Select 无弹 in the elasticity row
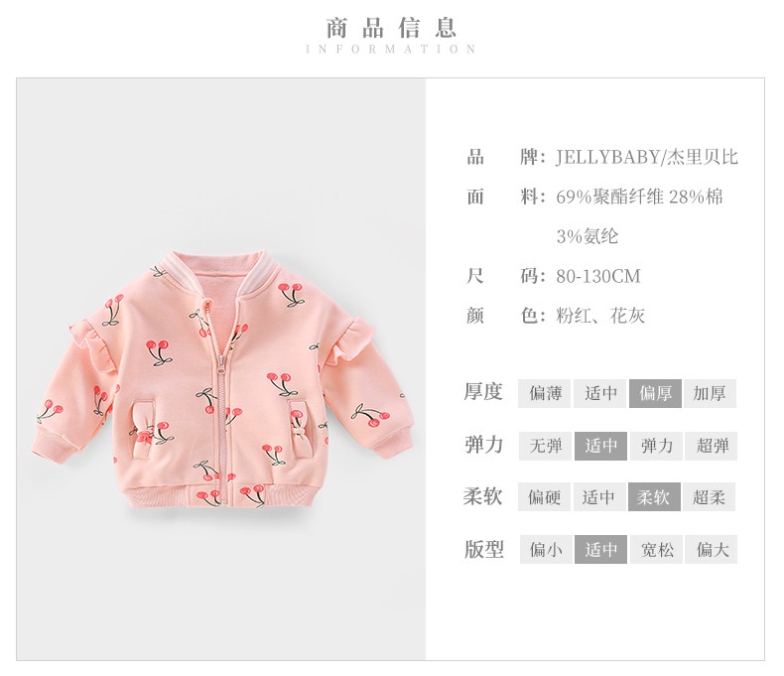Image resolution: width=784 pixels, height=676 pixels. coord(545,446)
